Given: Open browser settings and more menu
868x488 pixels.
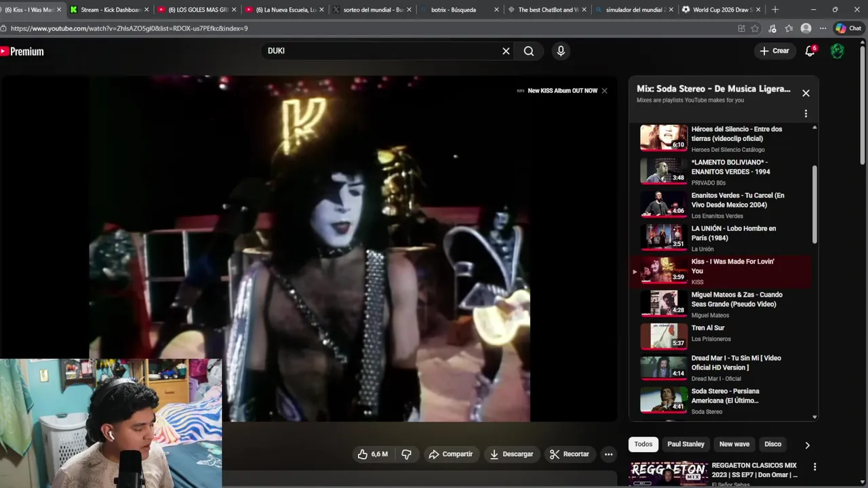Looking at the screenshot, I should tap(823, 28).
